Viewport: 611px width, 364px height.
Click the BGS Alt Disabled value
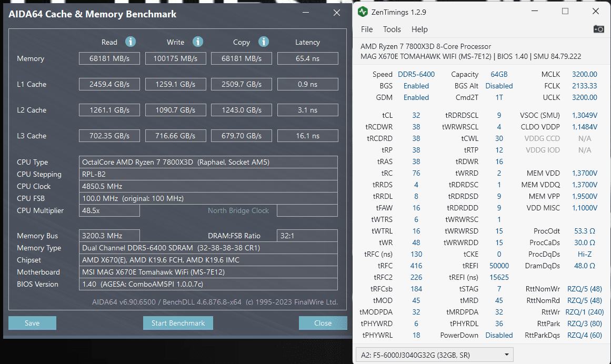click(499, 86)
